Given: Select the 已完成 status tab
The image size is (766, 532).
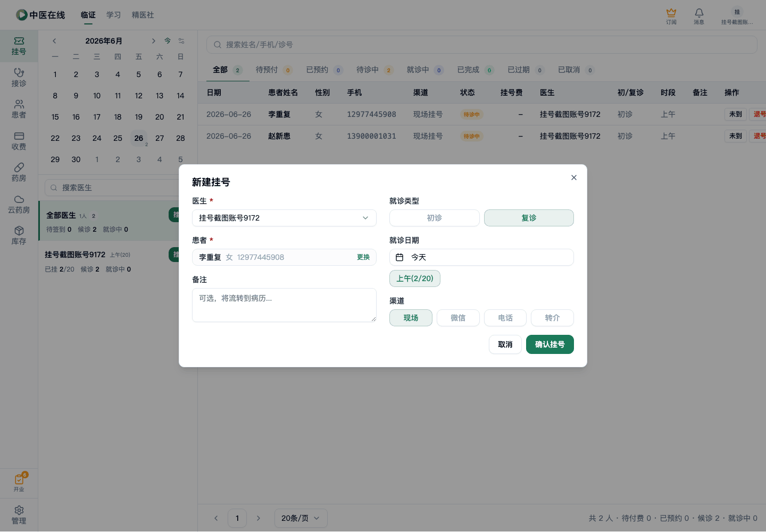Looking at the screenshot, I should 475,70.
